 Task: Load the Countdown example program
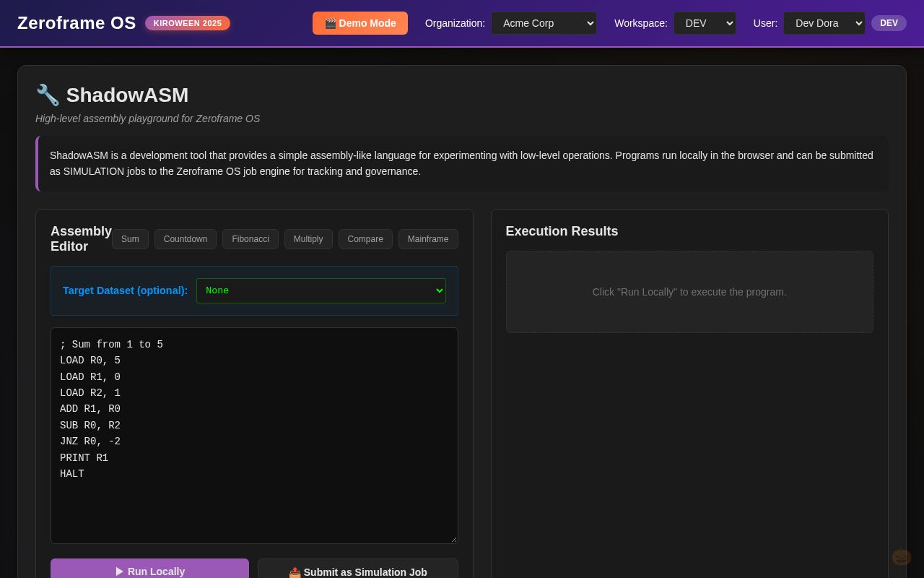coord(186,239)
